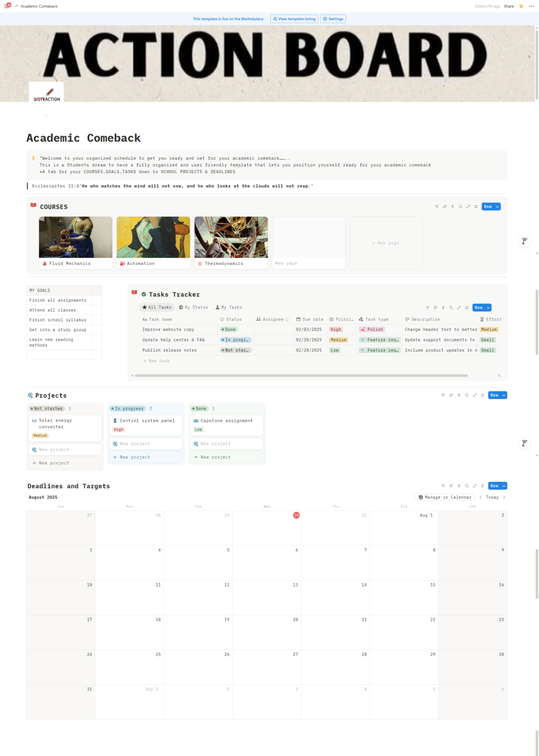Image resolution: width=539 pixels, height=756 pixels.
Task: Expand the New dropdown arrow in Deadlines
Action: coord(504,486)
